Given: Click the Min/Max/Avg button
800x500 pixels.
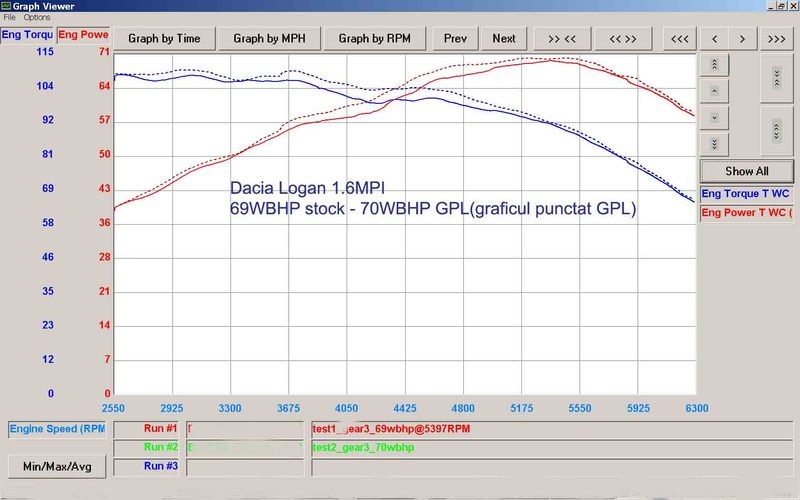Looking at the screenshot, I should 57,466.
